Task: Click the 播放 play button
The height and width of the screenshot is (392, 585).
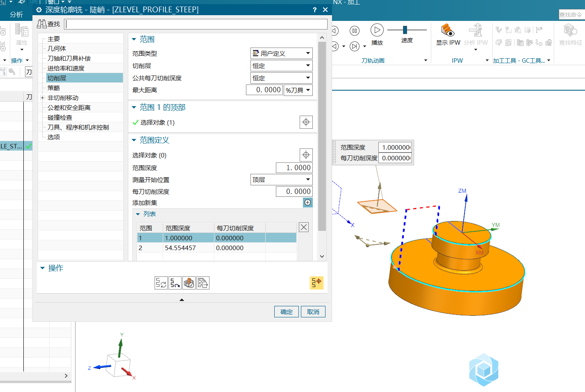Action: click(377, 30)
